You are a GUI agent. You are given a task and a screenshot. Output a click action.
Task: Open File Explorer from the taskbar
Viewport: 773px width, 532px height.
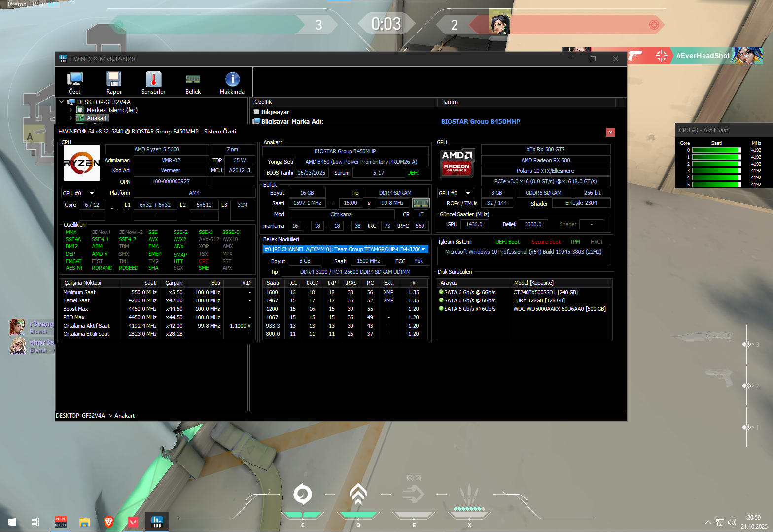(85, 522)
